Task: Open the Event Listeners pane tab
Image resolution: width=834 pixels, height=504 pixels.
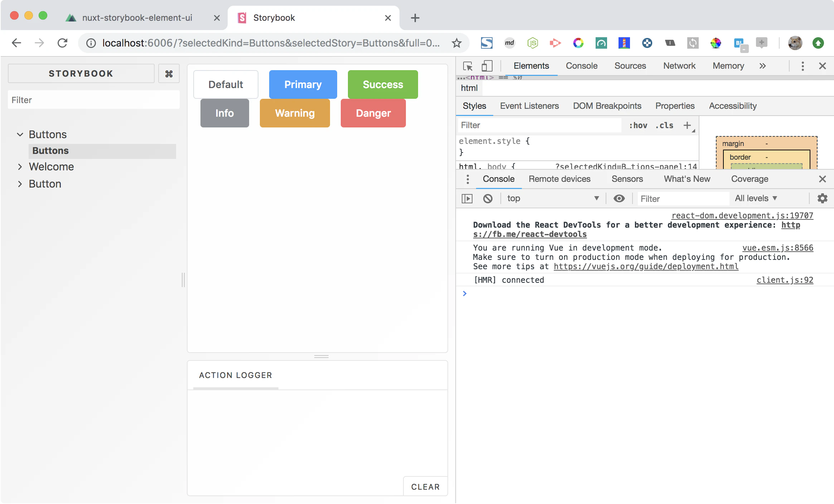Action: click(529, 106)
